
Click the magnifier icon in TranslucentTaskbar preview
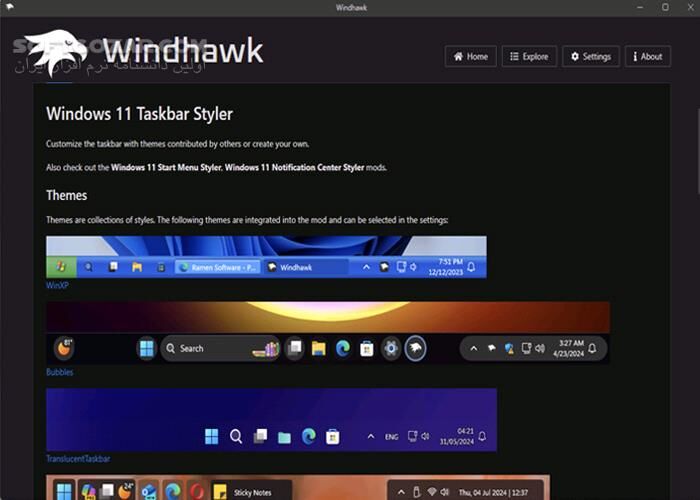point(236,436)
